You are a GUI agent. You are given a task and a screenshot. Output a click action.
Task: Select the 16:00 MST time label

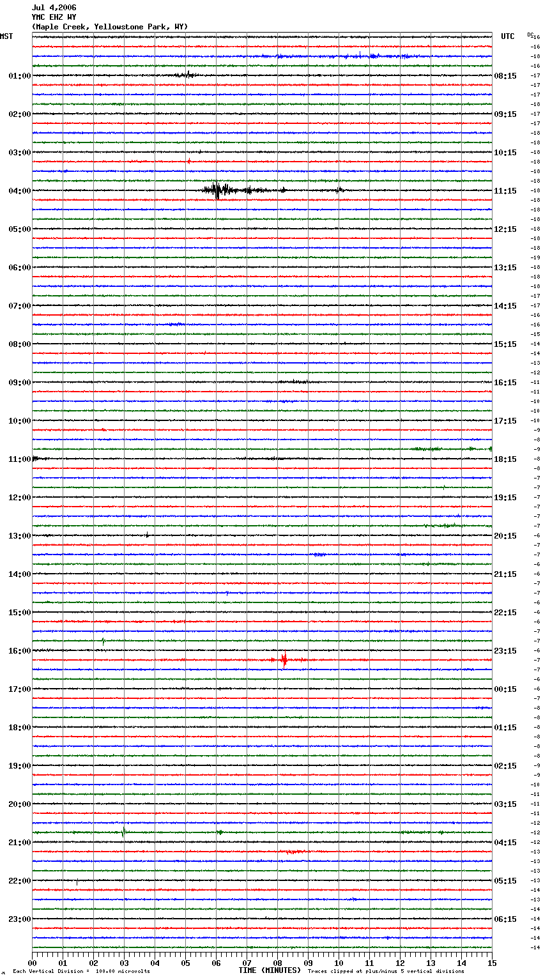[20, 651]
